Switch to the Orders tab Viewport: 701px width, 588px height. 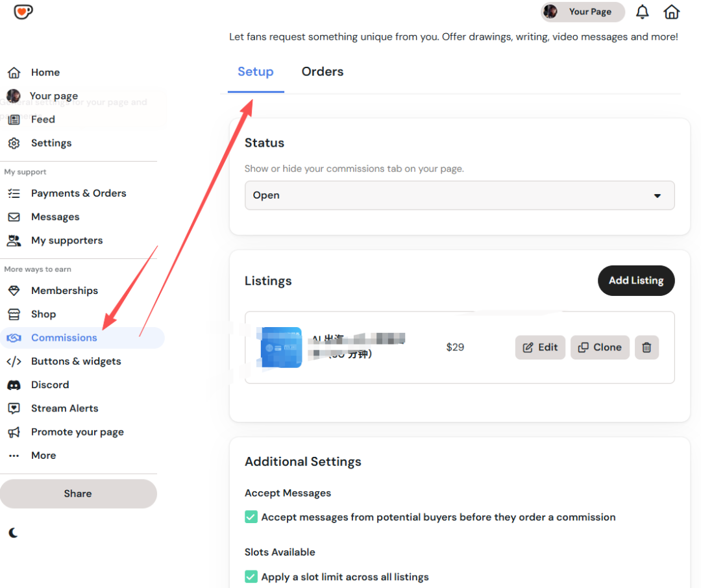(322, 72)
